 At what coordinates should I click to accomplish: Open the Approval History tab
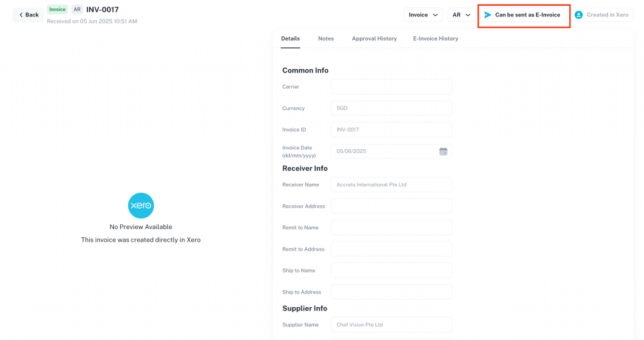tap(374, 38)
